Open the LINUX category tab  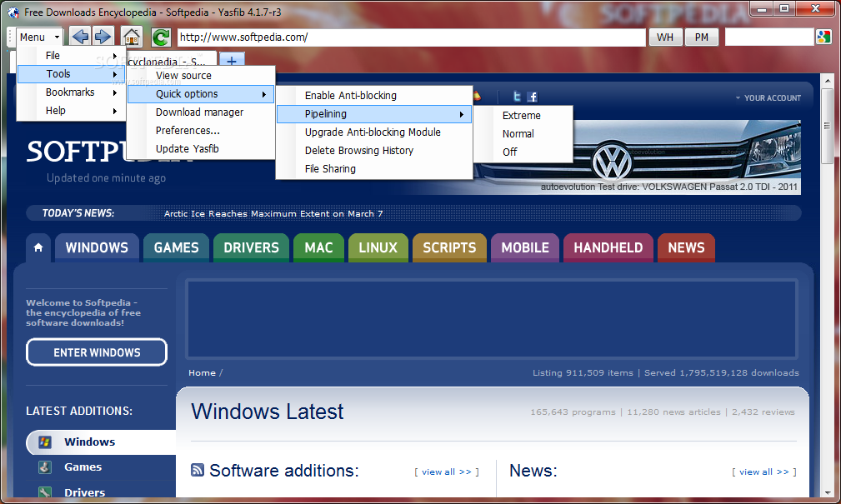pyautogui.click(x=378, y=247)
